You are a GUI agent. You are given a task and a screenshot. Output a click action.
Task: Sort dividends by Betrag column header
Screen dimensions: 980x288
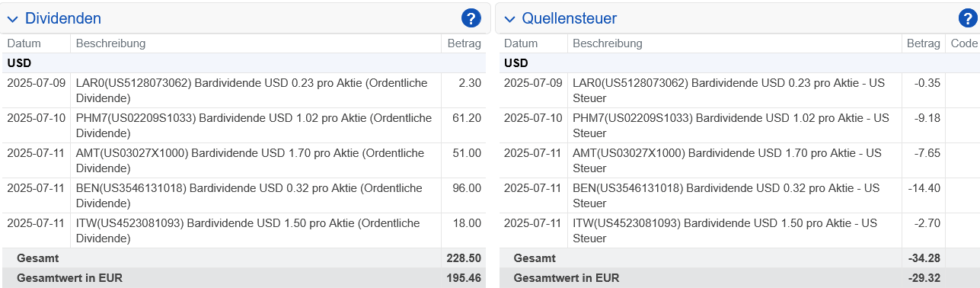464,43
